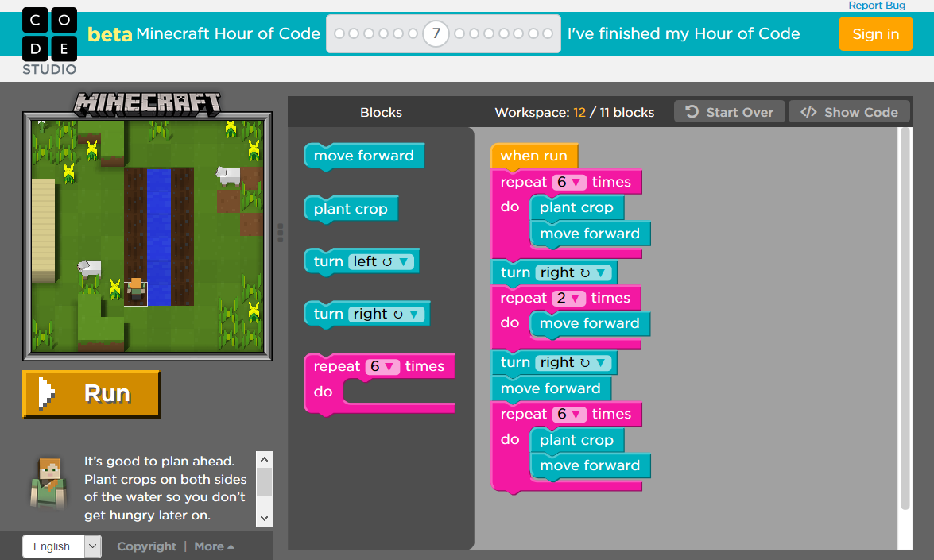This screenshot has height=560, width=934.
Task: Click the Code Studio logo
Action: (x=49, y=41)
